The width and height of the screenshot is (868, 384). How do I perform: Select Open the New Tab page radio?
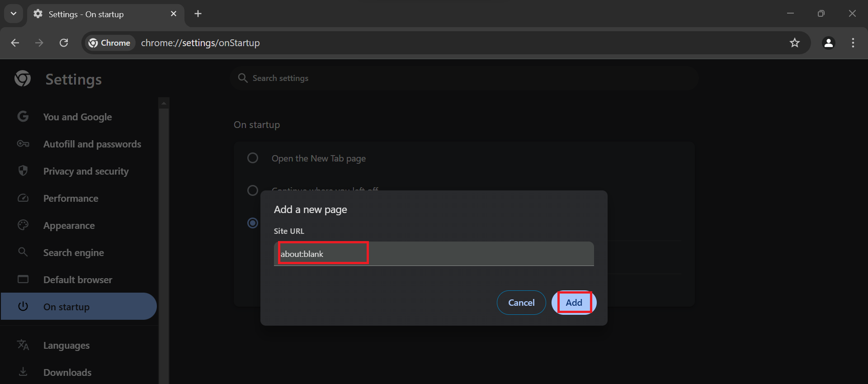click(x=253, y=158)
